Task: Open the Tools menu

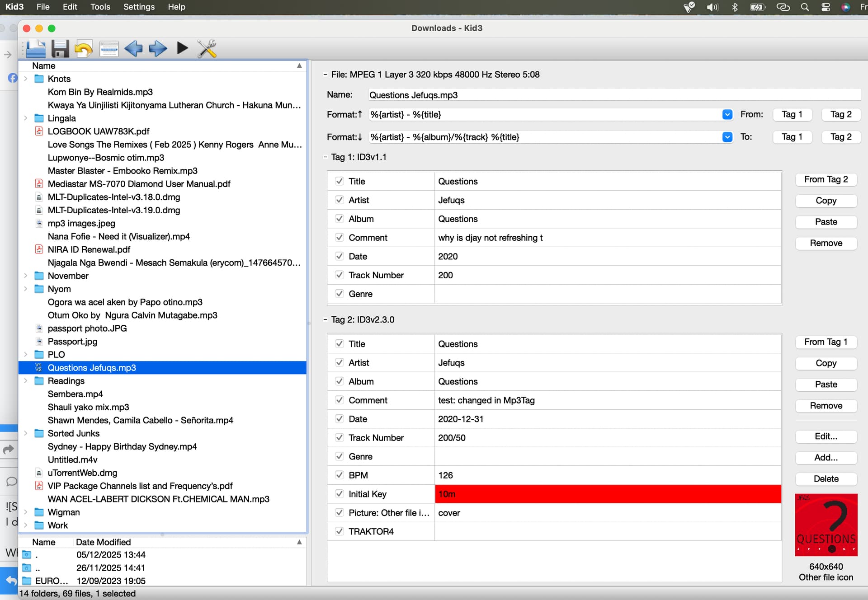Action: coord(100,7)
